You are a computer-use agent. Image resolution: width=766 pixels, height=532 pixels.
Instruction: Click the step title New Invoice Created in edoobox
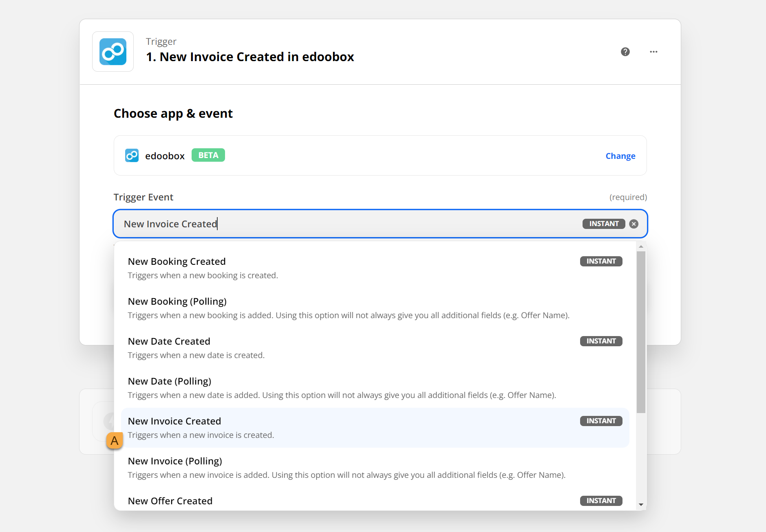250,57
